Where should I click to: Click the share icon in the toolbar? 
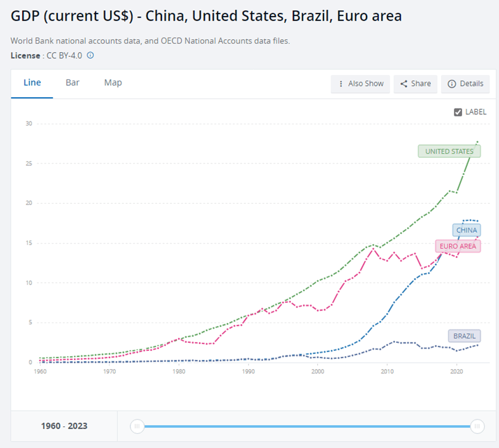[x=404, y=83]
